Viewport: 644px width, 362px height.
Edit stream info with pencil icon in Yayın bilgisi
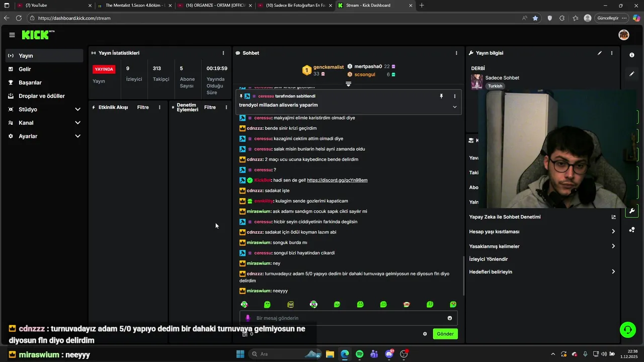click(x=600, y=53)
